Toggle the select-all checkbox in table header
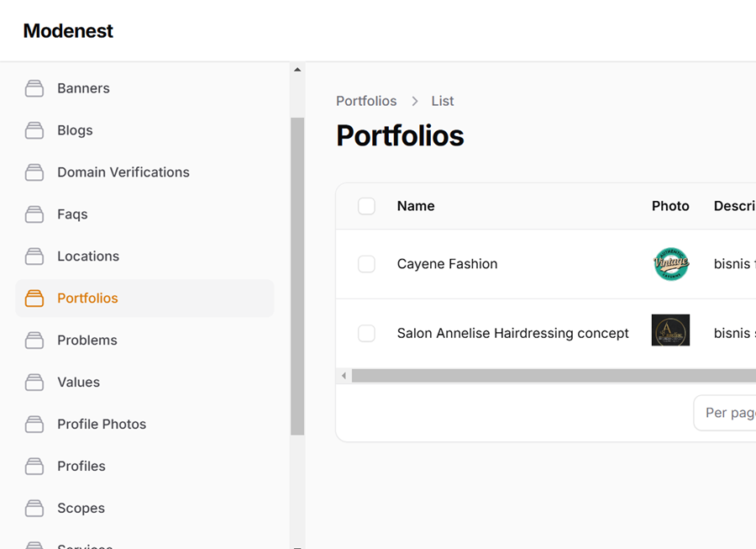The image size is (756, 549). [366, 206]
